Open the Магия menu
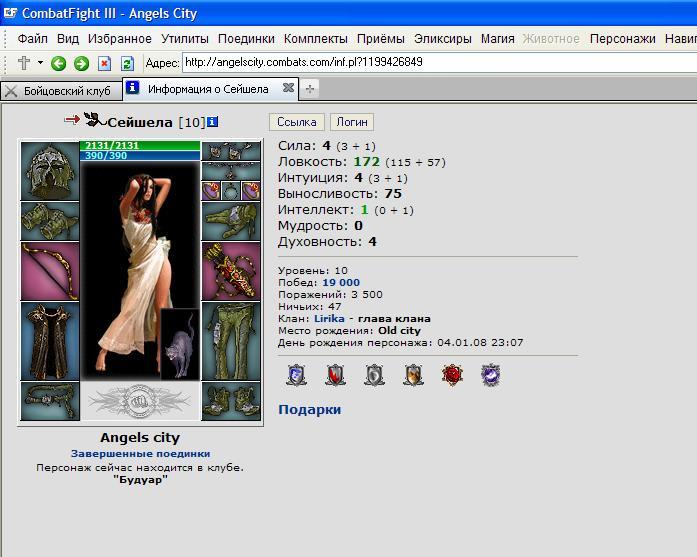 pos(497,39)
